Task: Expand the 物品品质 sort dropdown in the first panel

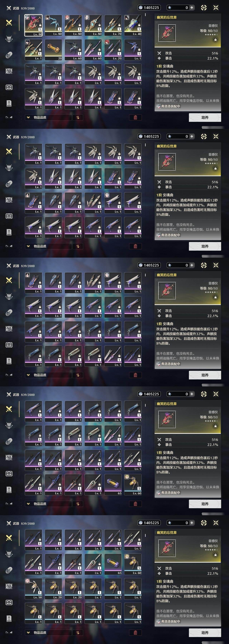Action: click(48, 118)
